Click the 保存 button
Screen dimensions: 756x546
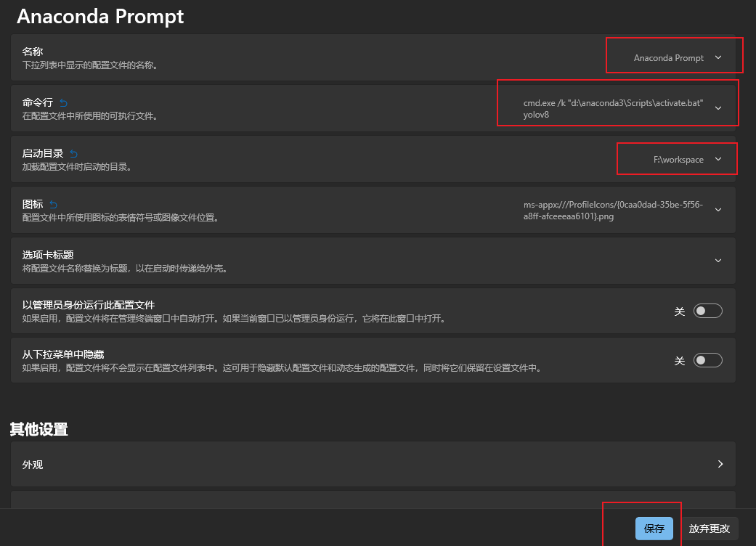[x=654, y=529]
